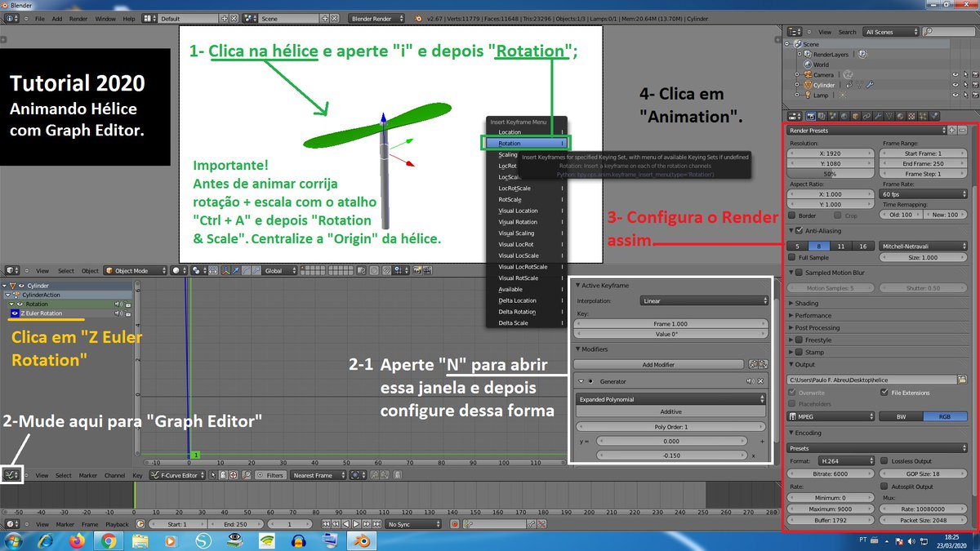The width and height of the screenshot is (980, 551).
Task: Click the play animation button in timeline
Action: (x=356, y=524)
